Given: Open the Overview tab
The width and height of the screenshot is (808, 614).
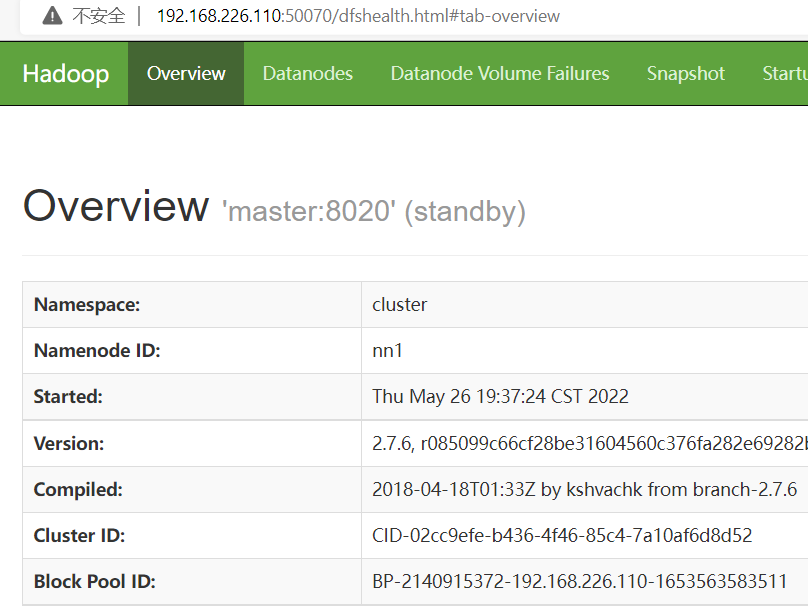Looking at the screenshot, I should [186, 74].
